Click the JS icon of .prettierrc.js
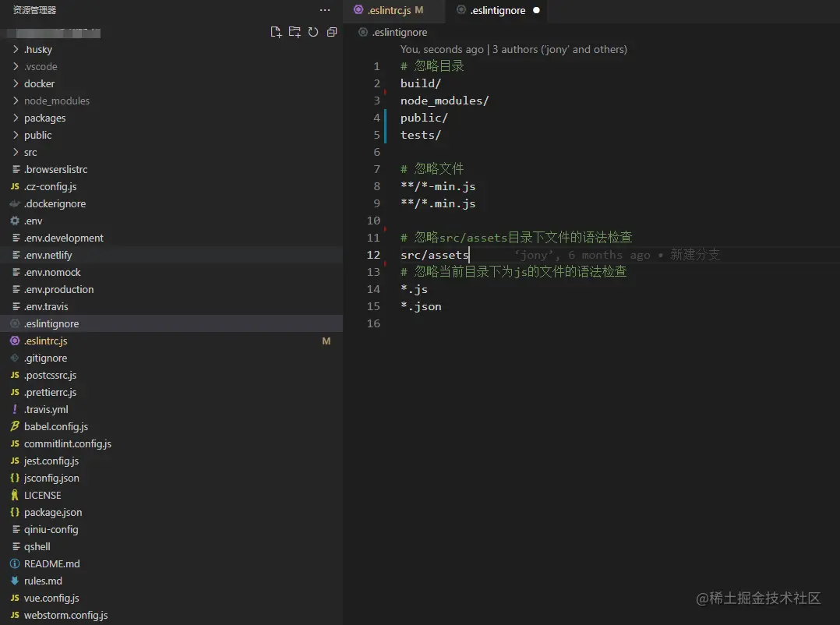840x625 pixels. coord(15,392)
